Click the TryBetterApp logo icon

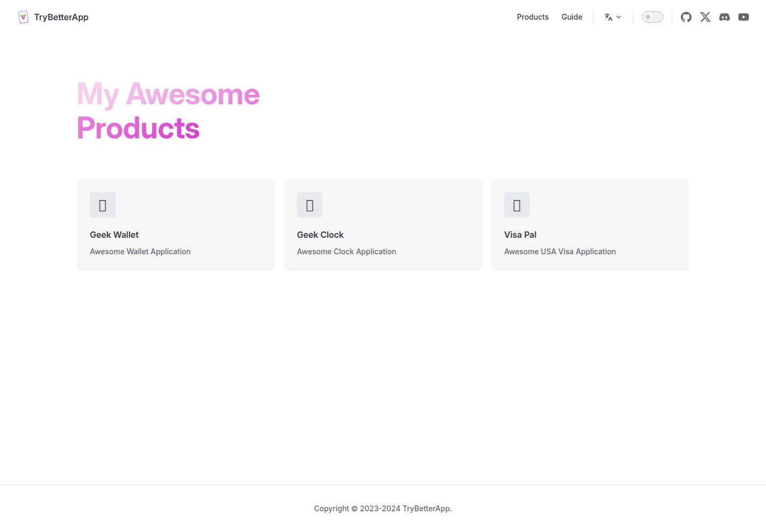pyautogui.click(x=23, y=17)
